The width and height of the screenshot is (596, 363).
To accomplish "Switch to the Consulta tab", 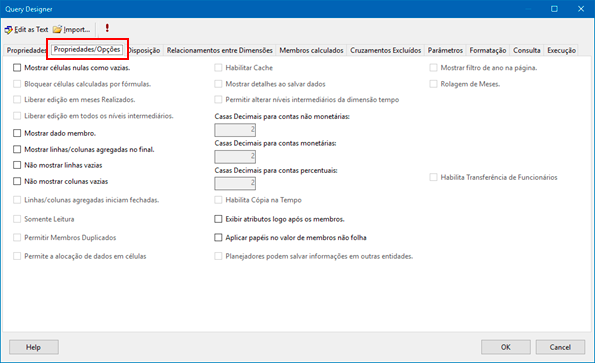I will [x=526, y=50].
